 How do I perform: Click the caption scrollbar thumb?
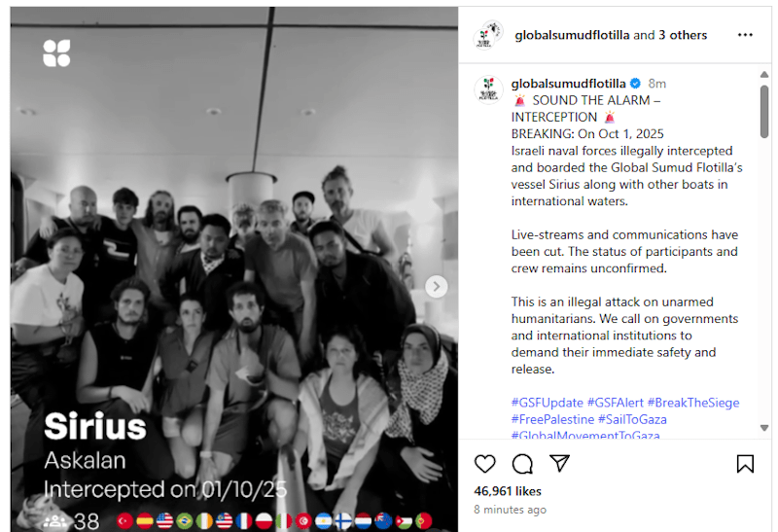coord(764,112)
